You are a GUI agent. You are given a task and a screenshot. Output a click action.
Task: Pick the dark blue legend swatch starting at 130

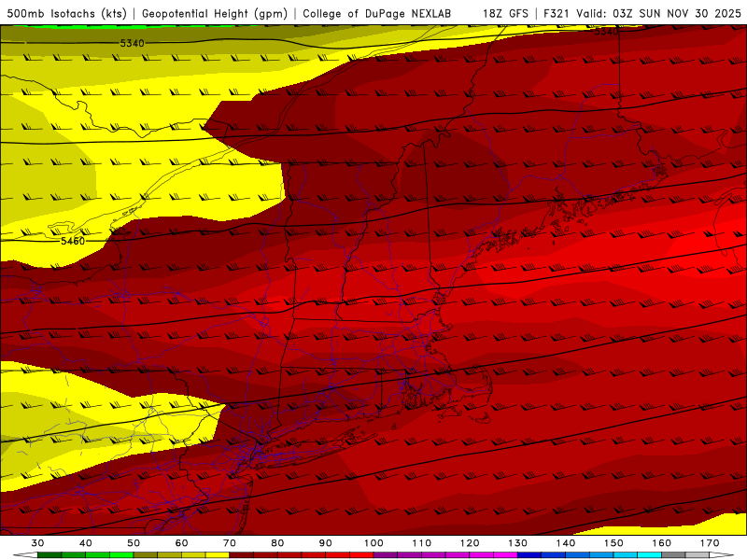[x=529, y=555]
